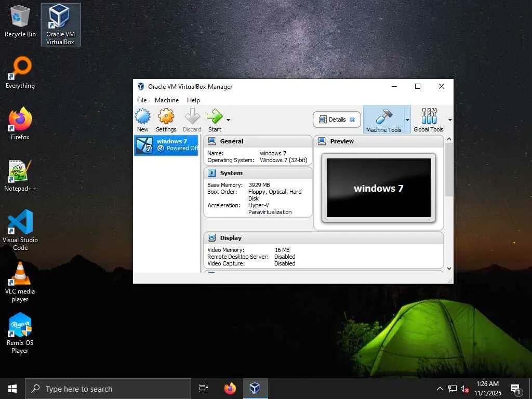This screenshot has width=532, height=399.
Task: Select the Notepad++ desktop shortcut
Action: click(20, 176)
